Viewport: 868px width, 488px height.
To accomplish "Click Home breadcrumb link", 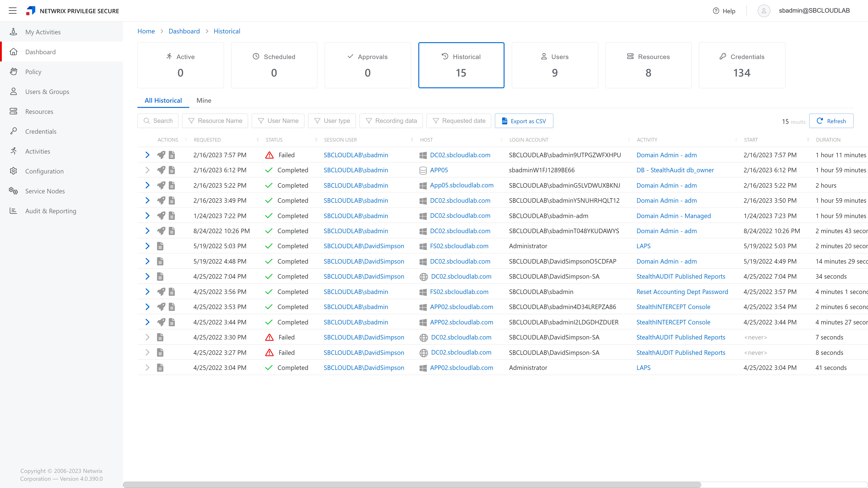I will [146, 31].
